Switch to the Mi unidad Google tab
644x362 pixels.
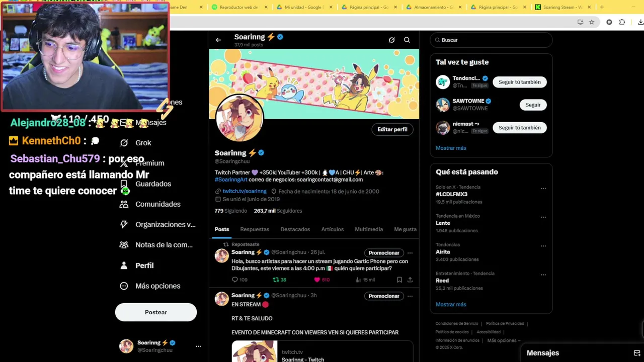pyautogui.click(x=304, y=7)
